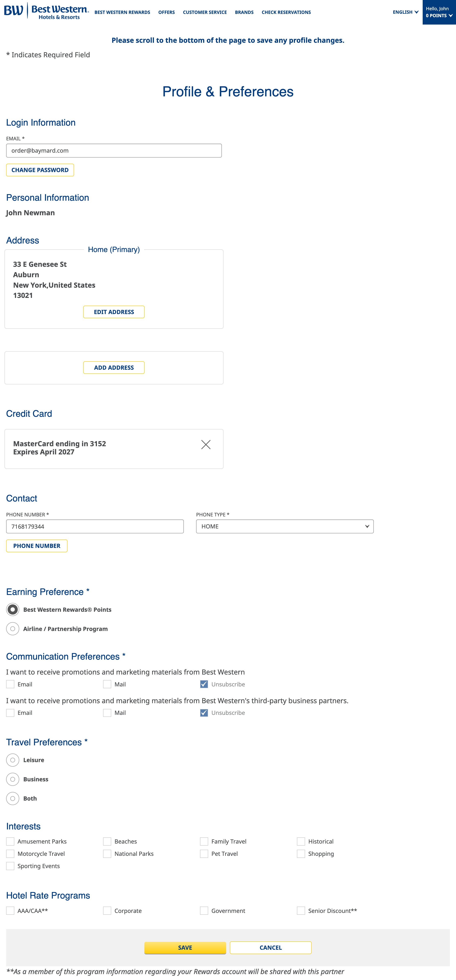Check the Senior Discount rate program
Viewport: 456px width, 980px height.
click(301, 911)
